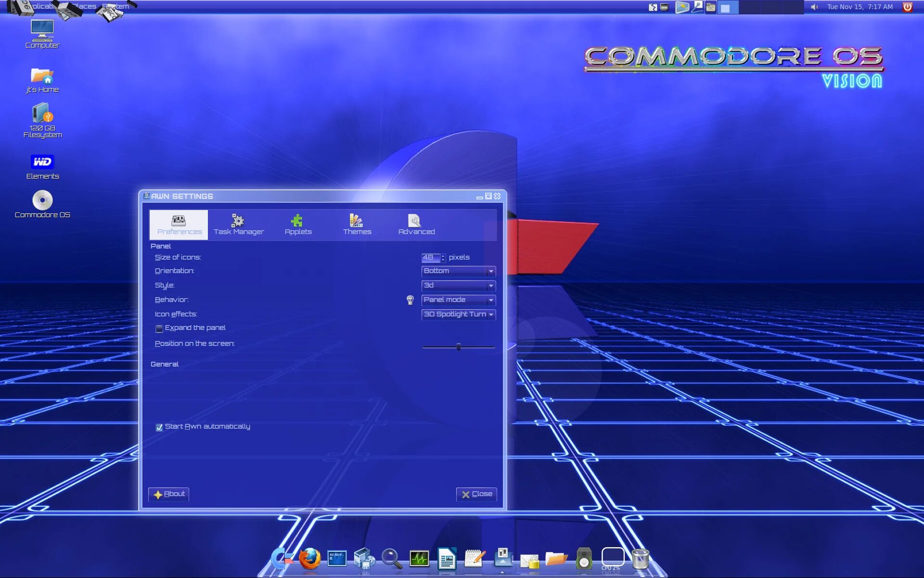Click the icon size spinner up arrow
The image size is (924, 578).
point(443,256)
